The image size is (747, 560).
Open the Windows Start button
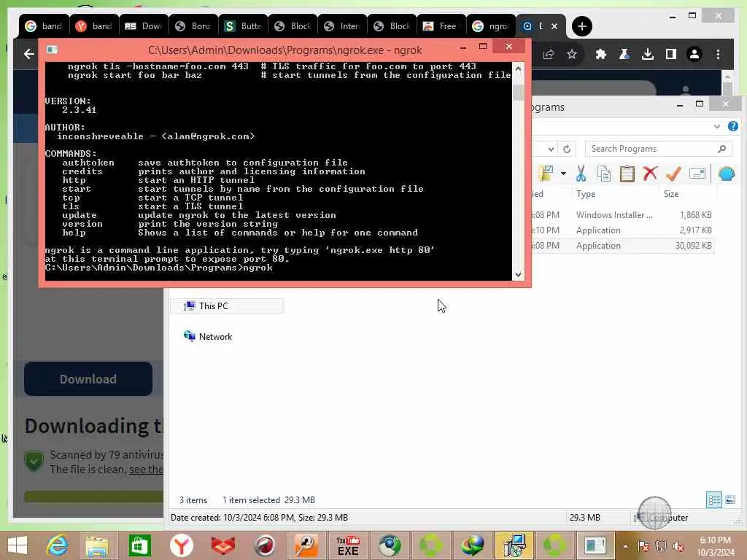click(18, 545)
